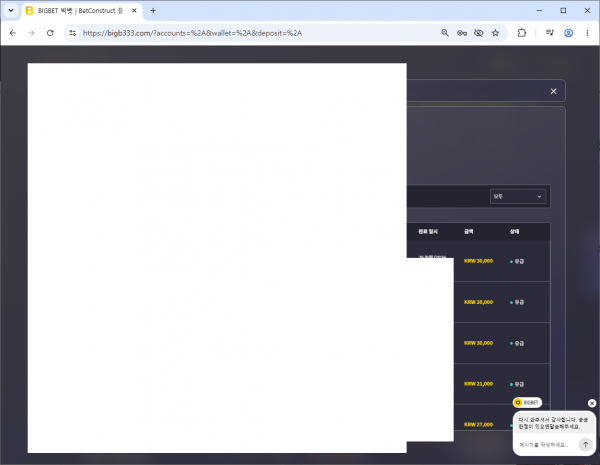Open the status filter dropdown

tap(518, 196)
